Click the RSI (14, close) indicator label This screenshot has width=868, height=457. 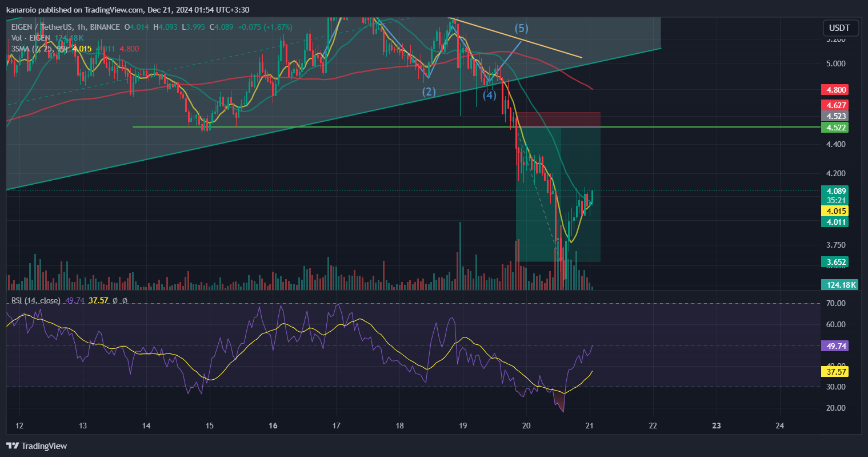[x=36, y=300]
